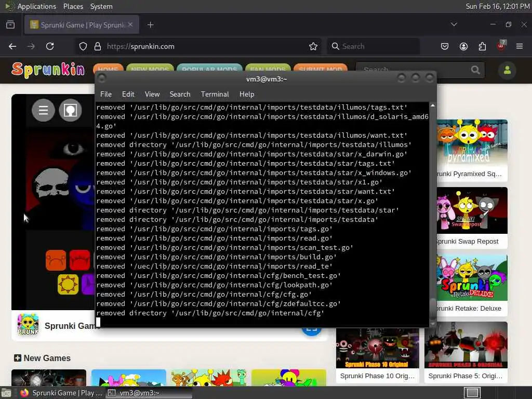This screenshot has width=532, height=399.
Task: Open Sprunki Retake: Deluxe thumbnail
Action: point(472,277)
